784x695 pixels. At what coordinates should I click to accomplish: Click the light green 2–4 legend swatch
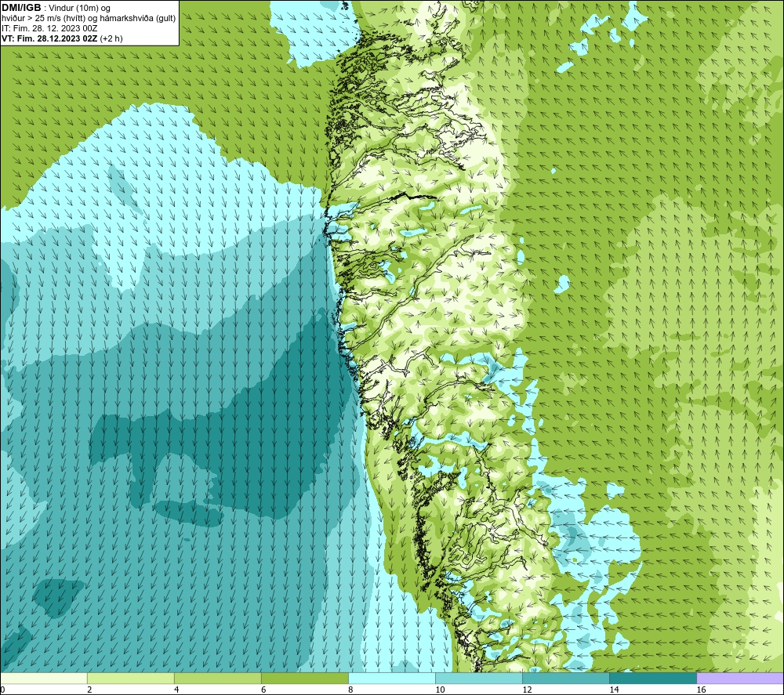130,678
